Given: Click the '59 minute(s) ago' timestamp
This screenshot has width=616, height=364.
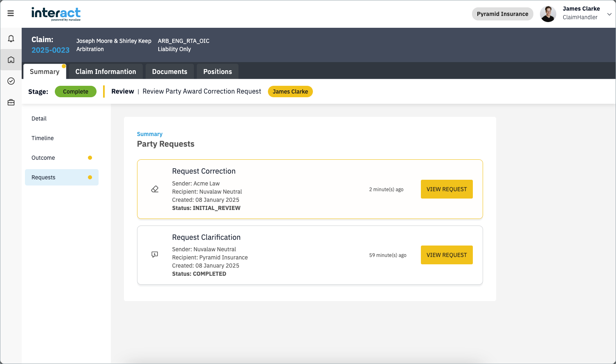Looking at the screenshot, I should 388,255.
